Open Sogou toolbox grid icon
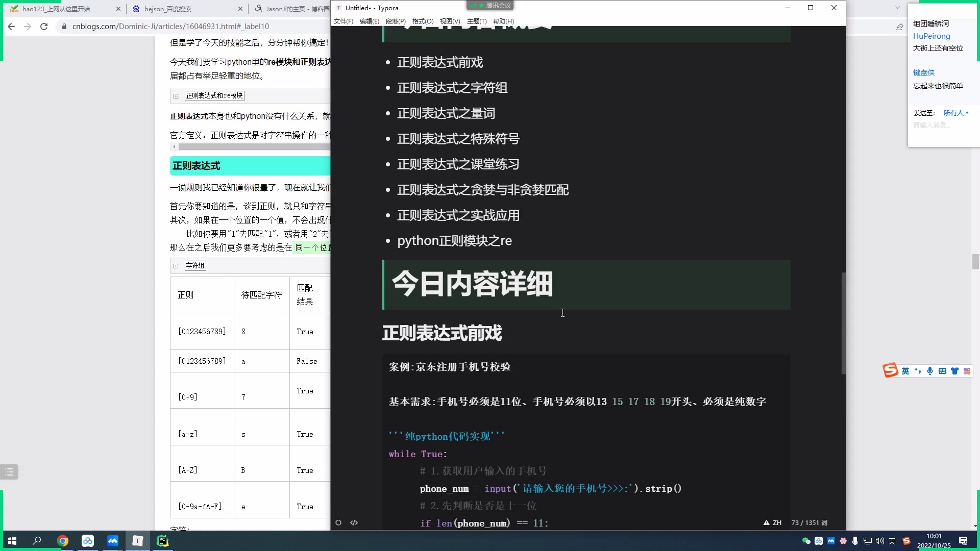Screen dimensions: 980x551 tap(968, 370)
